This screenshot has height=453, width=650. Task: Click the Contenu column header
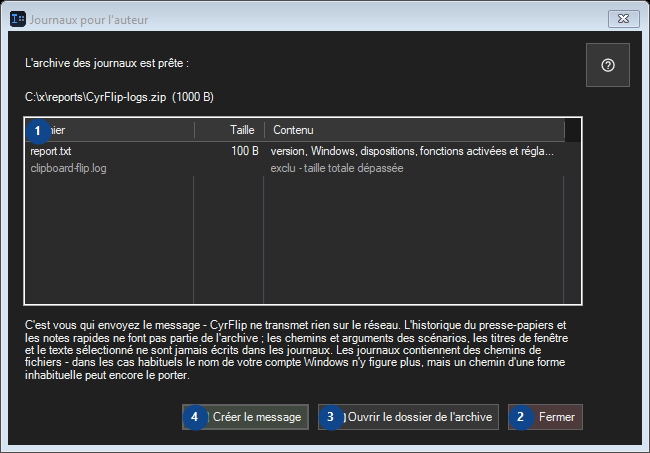[414, 130]
